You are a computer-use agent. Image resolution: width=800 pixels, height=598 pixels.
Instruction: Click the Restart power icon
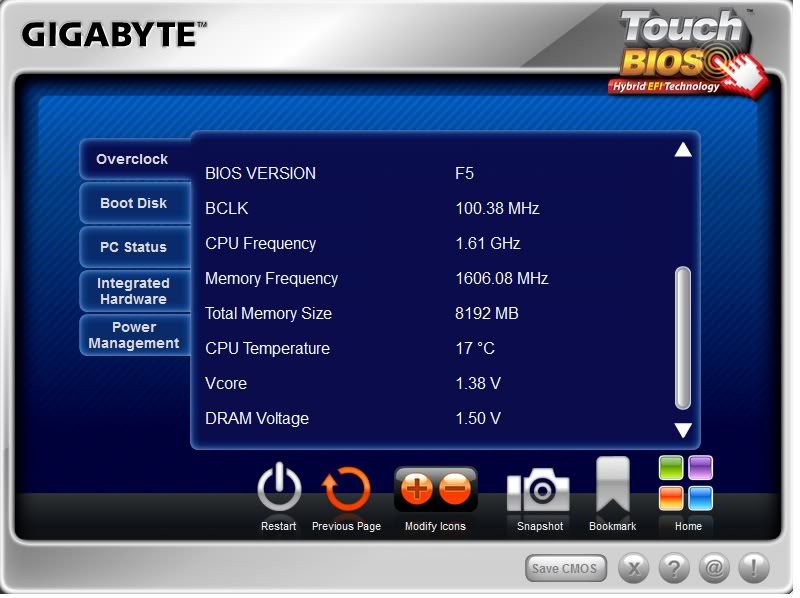[x=279, y=490]
